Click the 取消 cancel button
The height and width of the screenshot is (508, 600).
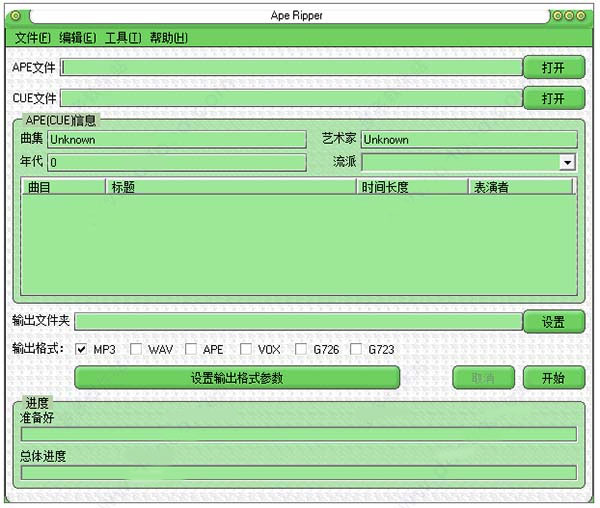[x=483, y=378]
